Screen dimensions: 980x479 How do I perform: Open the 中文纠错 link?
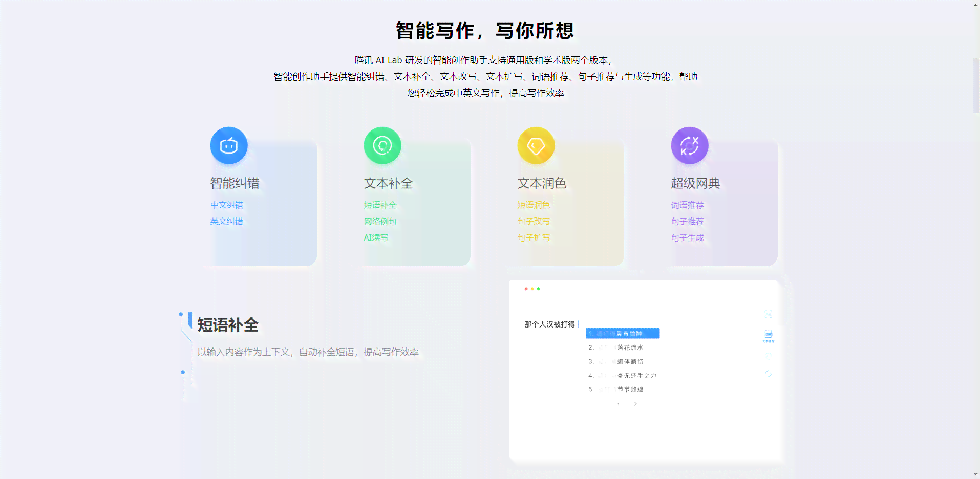(226, 205)
